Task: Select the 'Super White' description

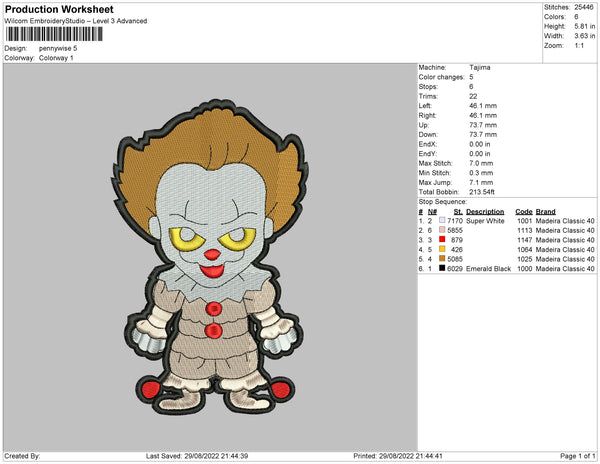Action: [x=485, y=221]
